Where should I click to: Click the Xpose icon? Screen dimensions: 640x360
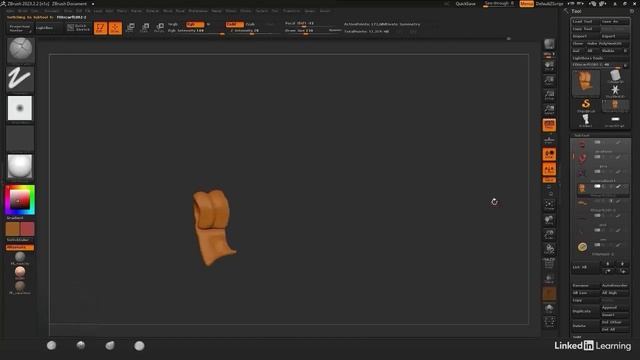tap(549, 322)
